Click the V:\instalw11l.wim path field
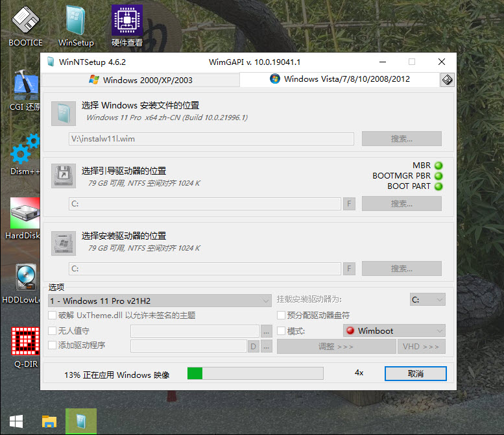Image resolution: width=504 pixels, height=435 pixels. coord(211,139)
